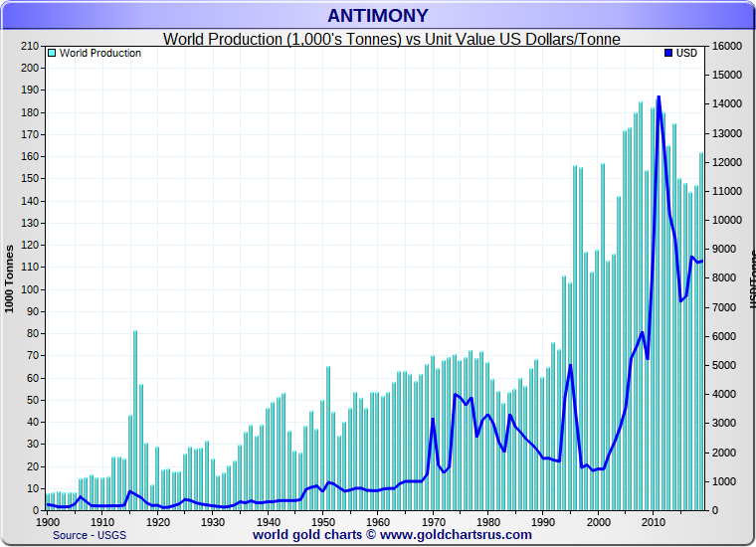Click the USD legend label
This screenshot has width=756, height=547.
tap(686, 53)
